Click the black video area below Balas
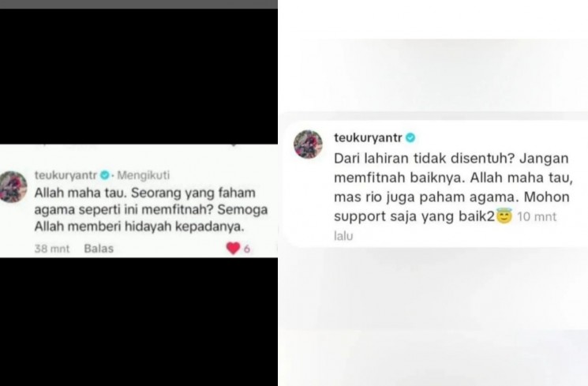The width and height of the screenshot is (588, 386). pyautogui.click(x=139, y=322)
